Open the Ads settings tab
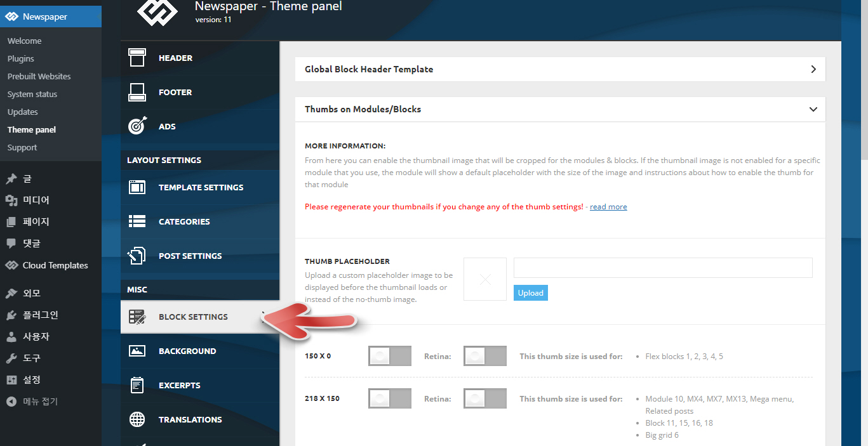 coord(200,126)
